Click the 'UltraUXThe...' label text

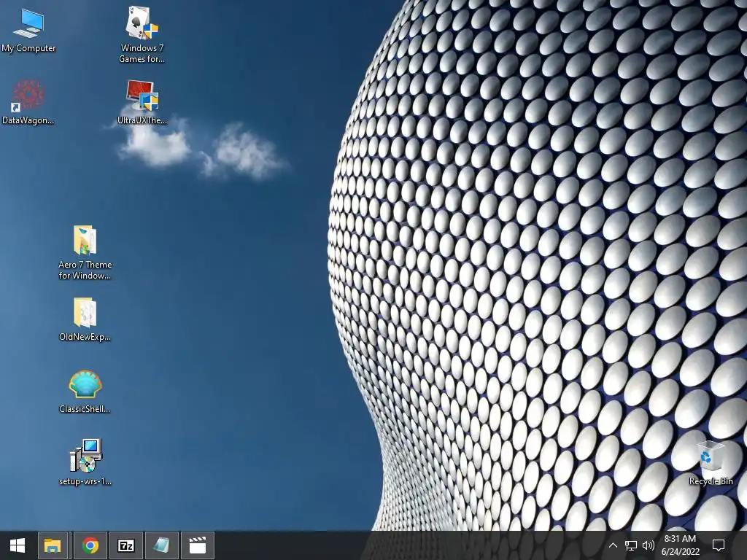coord(142,120)
